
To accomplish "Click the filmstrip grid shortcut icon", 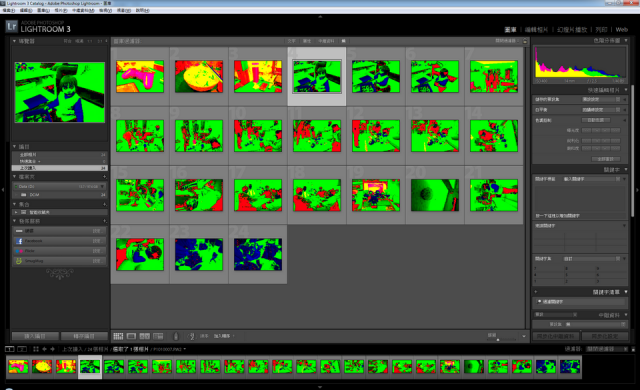I will click(x=36, y=349).
